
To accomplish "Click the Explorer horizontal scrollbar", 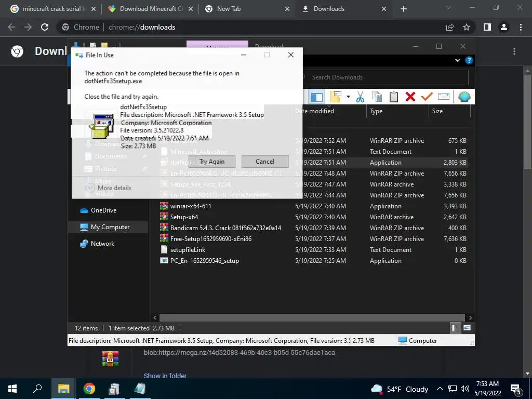I will [x=312, y=317].
